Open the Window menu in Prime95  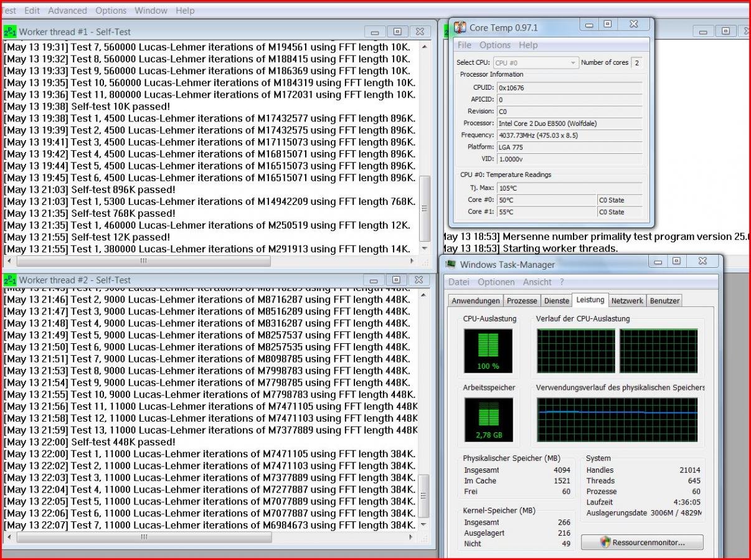click(151, 11)
